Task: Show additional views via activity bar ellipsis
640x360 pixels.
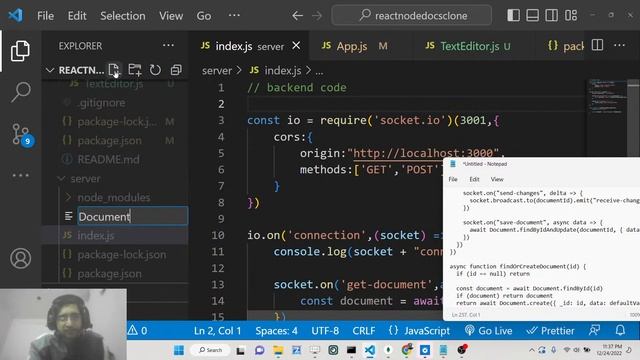Action: pyautogui.click(x=20, y=176)
